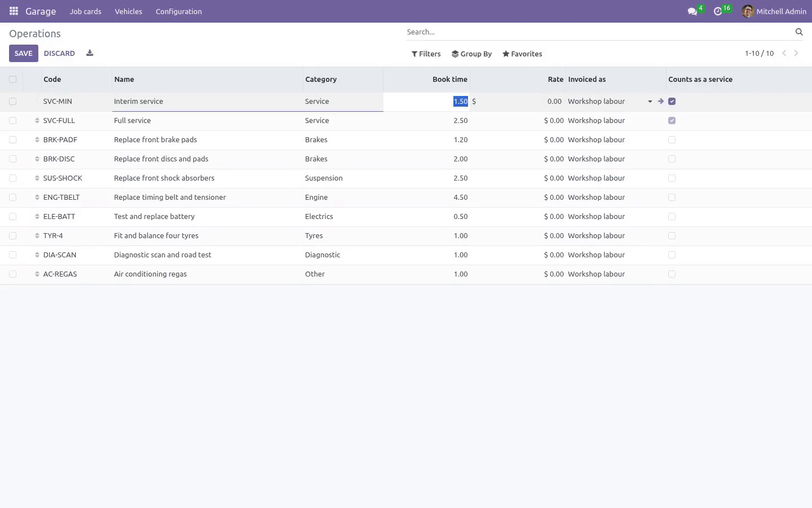
Task: Select the SVC-FULL row checkbox
Action: click(x=13, y=121)
